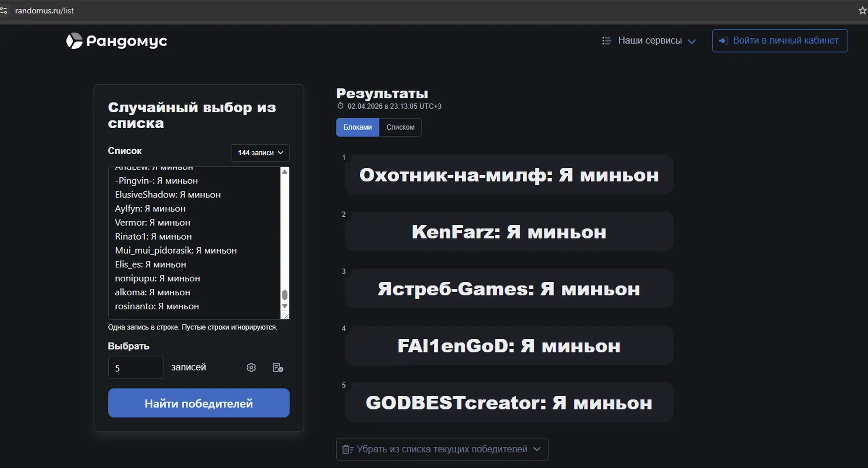Click the Список label above textarea
The width and height of the screenshot is (868, 468).
[125, 151]
